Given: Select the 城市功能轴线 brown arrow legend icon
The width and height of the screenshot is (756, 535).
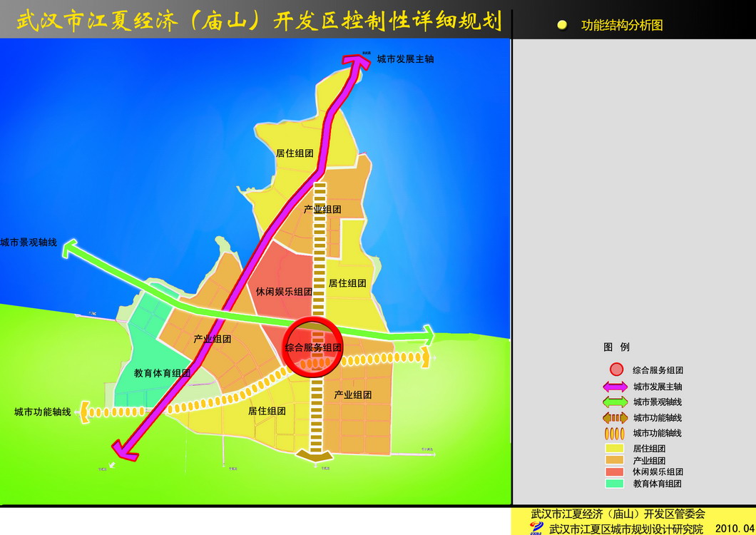Looking at the screenshot, I should (x=615, y=418).
